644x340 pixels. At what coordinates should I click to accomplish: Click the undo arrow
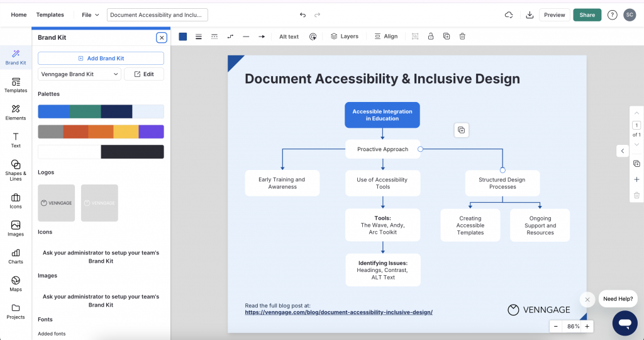click(303, 15)
